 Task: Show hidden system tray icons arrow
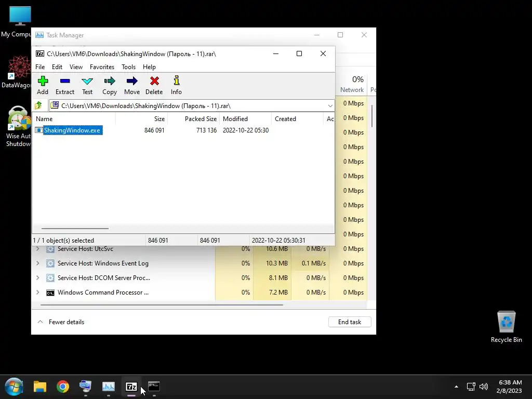point(456,387)
